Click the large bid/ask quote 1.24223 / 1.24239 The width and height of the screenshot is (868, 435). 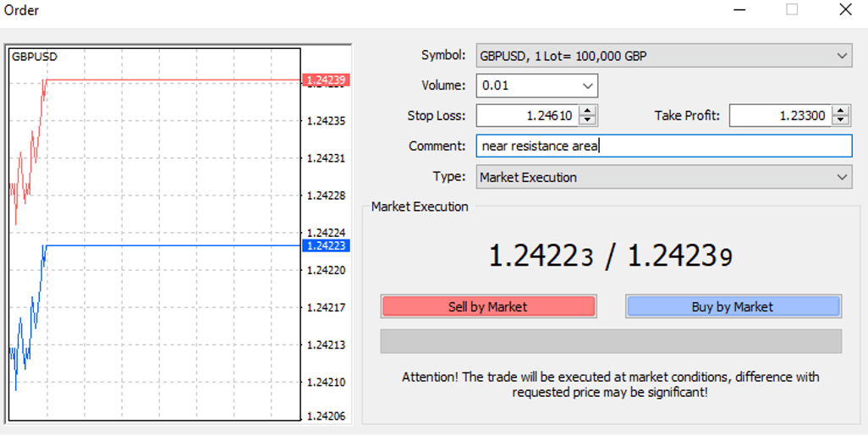[x=611, y=256]
